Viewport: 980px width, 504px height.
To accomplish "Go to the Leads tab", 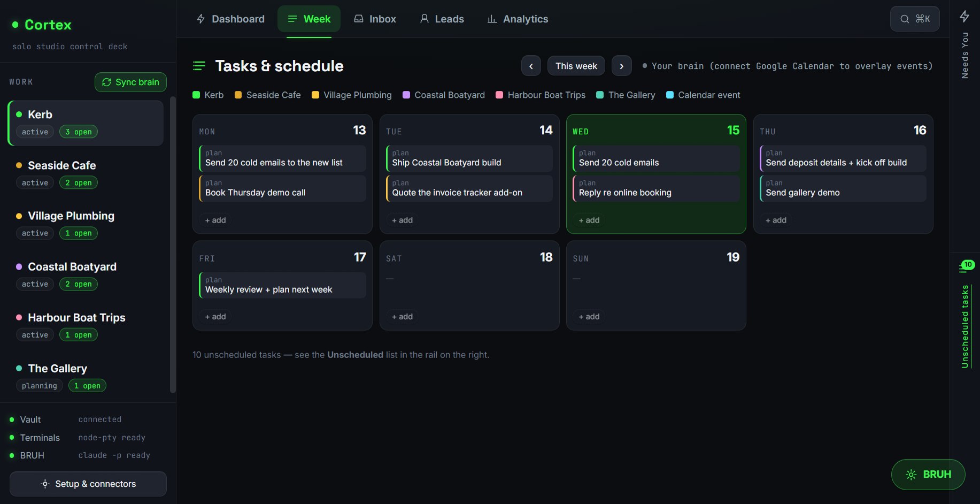I will point(442,19).
